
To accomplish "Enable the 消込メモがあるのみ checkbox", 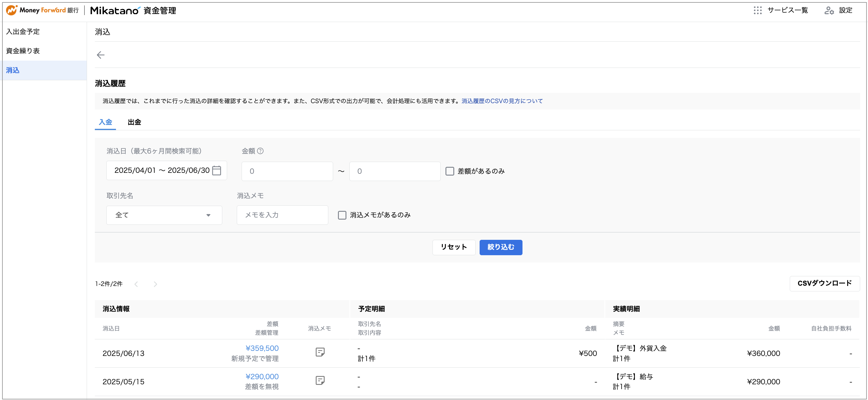I will pos(342,215).
